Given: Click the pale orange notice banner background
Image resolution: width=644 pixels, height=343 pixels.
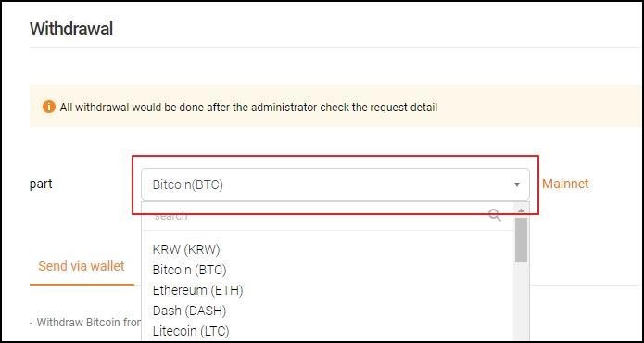Looking at the screenshot, I should pos(534,107).
